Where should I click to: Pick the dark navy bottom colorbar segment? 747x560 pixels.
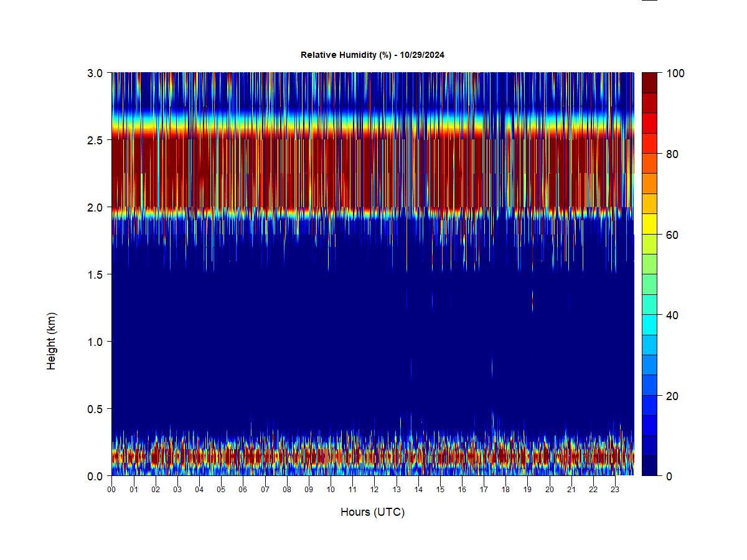click(x=649, y=465)
